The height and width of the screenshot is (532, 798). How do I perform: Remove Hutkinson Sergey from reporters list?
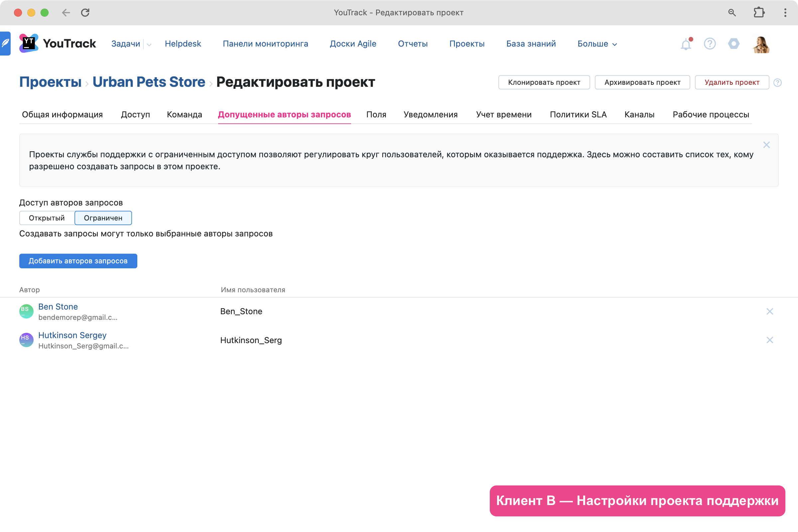(769, 340)
